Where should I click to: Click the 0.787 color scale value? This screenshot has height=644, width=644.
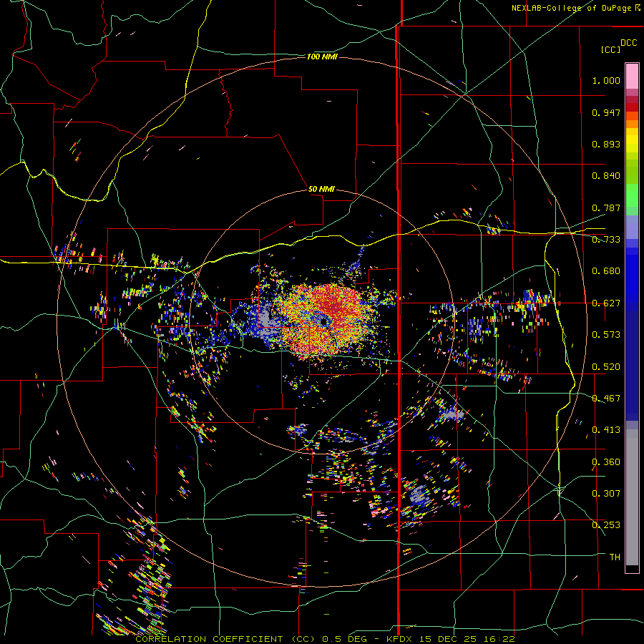coord(606,208)
